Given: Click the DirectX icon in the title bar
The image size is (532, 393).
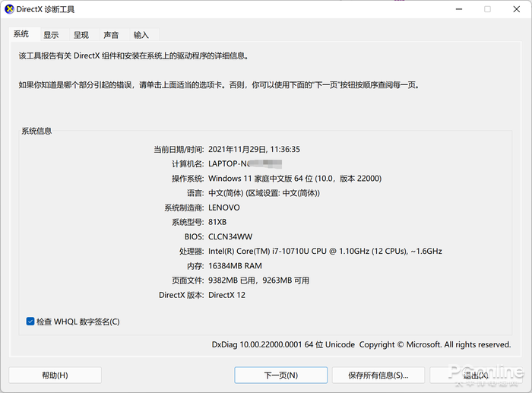Looking at the screenshot, I should tap(8, 9).
